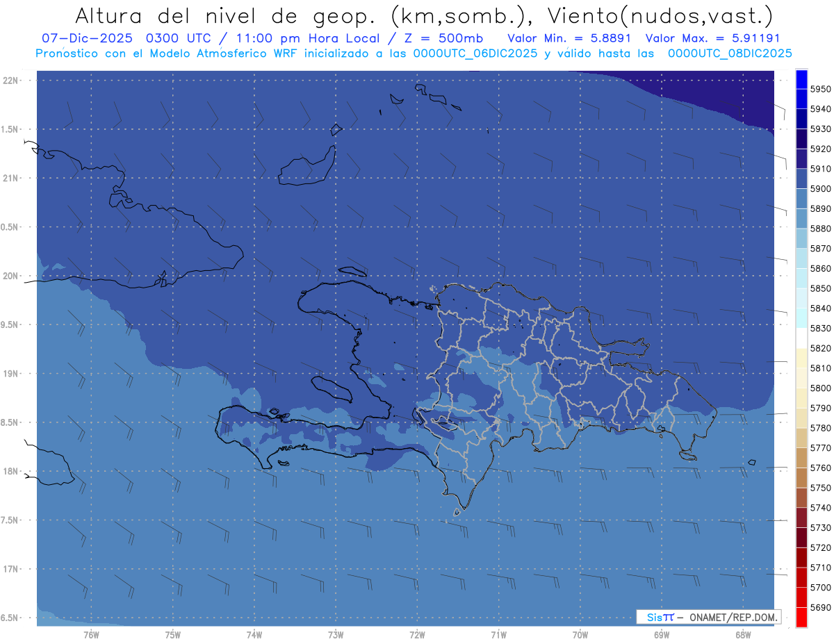Screen dimensions: 834x644
Task: Click the '72W' longitude label
Action: point(417,635)
